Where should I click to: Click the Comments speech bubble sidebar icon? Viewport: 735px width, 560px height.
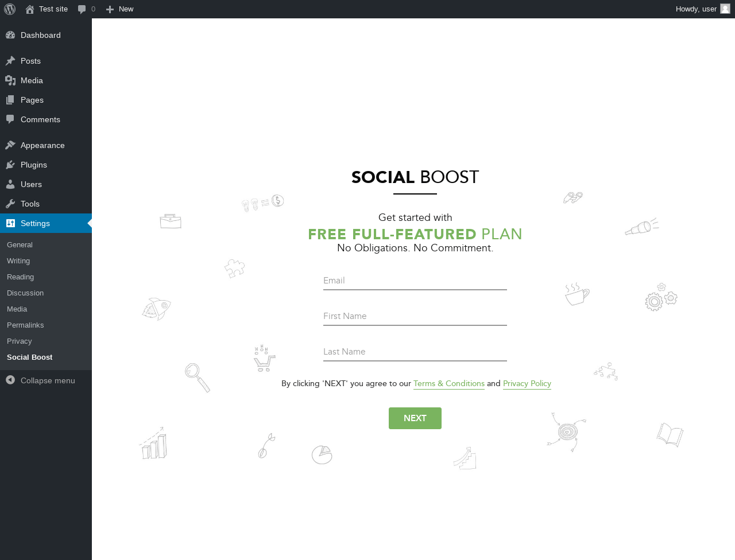[x=10, y=119]
